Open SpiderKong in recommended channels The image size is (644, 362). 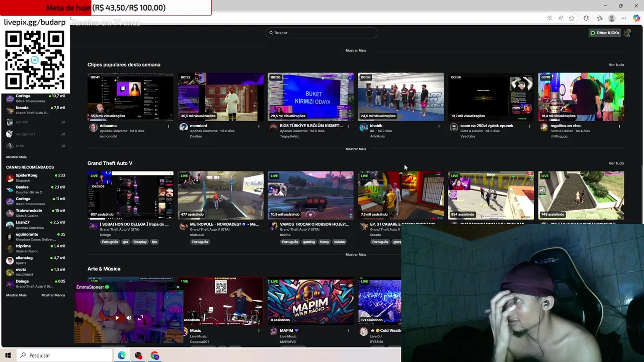[x=35, y=177]
